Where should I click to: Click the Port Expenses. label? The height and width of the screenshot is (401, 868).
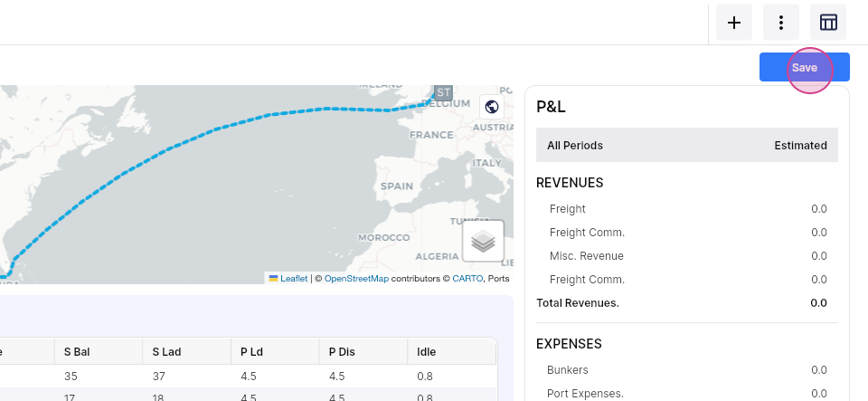[x=585, y=394]
